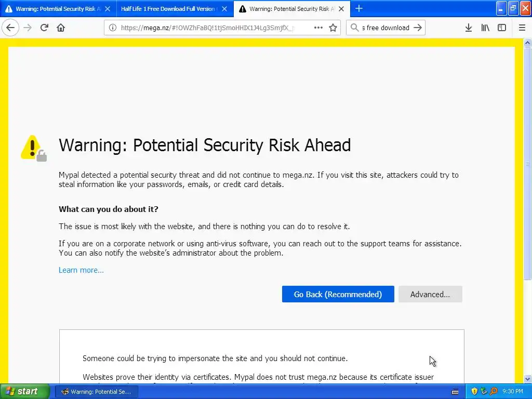
Task: Open a new tab with plus
Action: coord(359,8)
